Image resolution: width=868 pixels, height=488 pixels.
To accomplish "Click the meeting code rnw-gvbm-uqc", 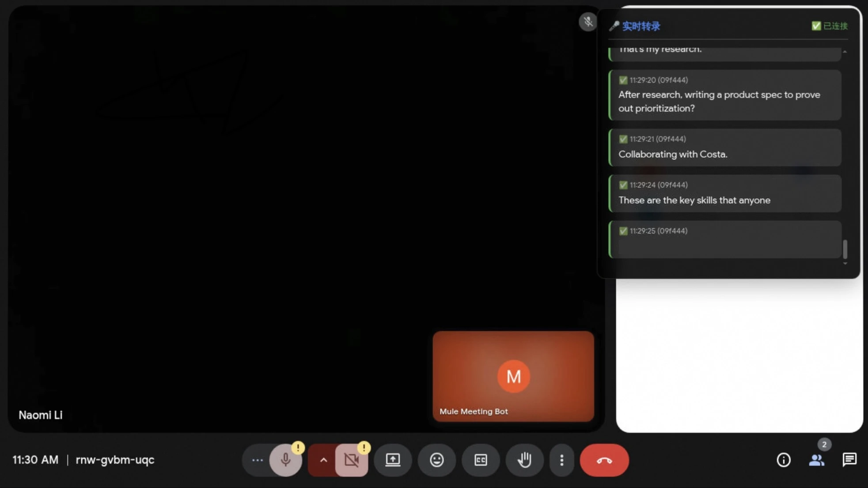I will 115,460.
